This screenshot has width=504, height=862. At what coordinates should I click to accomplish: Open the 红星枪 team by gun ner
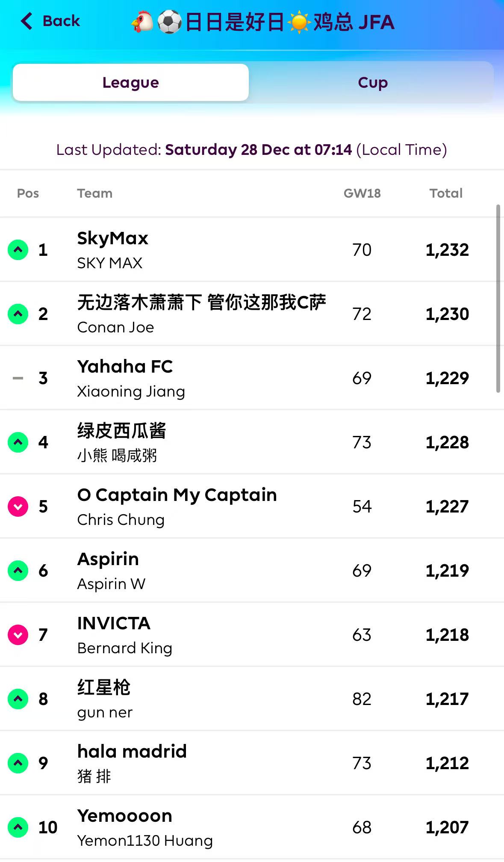(x=104, y=688)
